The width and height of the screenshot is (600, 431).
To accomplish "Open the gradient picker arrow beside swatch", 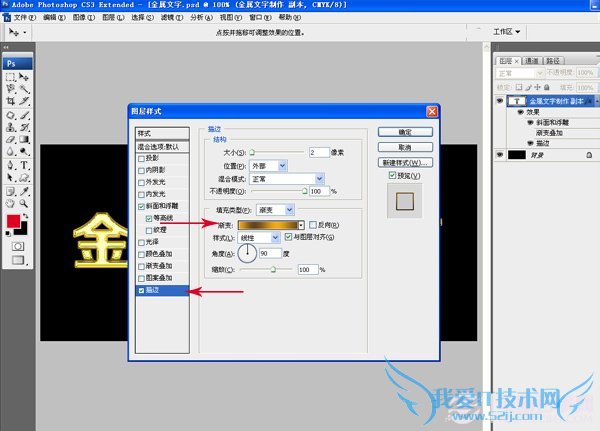I will (x=302, y=225).
